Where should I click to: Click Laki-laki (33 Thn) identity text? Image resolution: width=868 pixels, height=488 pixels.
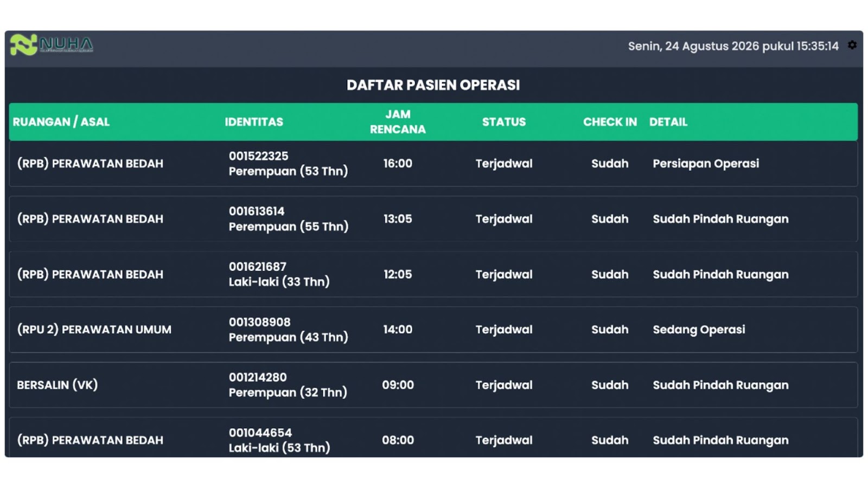click(x=279, y=282)
